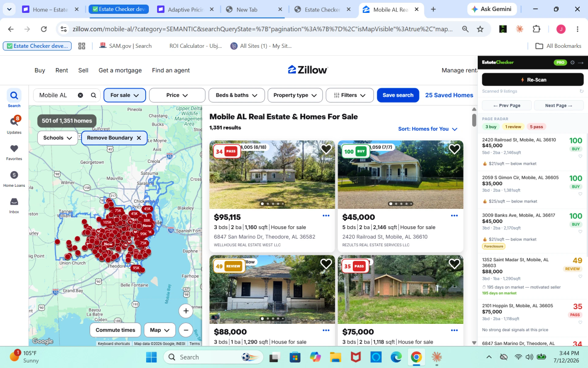Save 2420 Railroad St heart in EstateChecker
This screenshot has width=588, height=368.
580,156
